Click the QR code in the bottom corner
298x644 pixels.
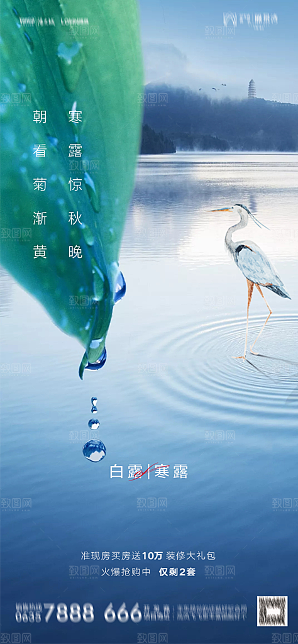pos(272,611)
